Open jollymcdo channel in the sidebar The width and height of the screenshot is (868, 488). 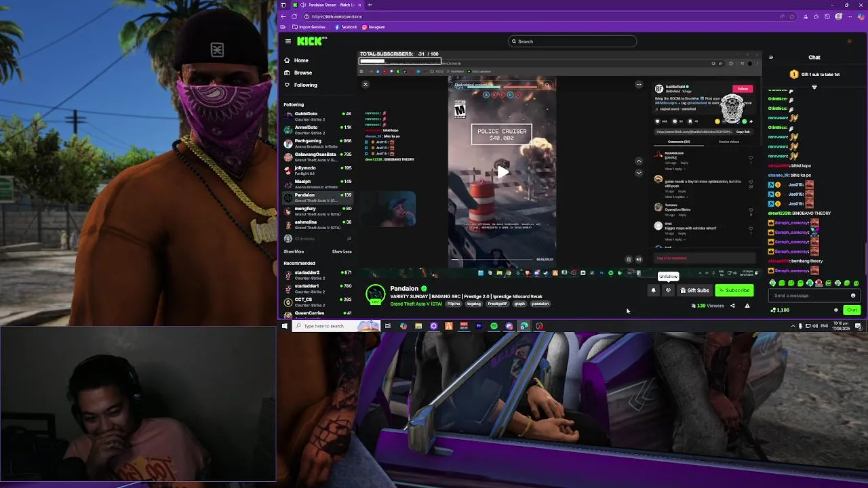point(318,170)
